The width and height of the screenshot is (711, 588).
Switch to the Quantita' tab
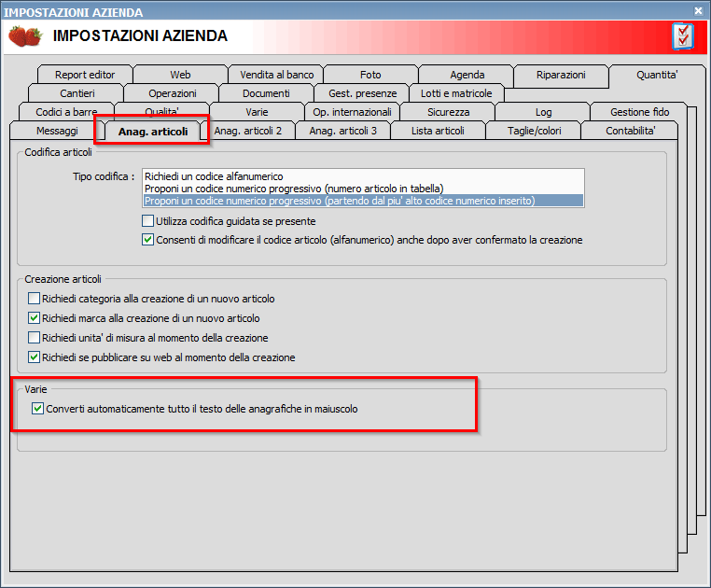click(657, 75)
